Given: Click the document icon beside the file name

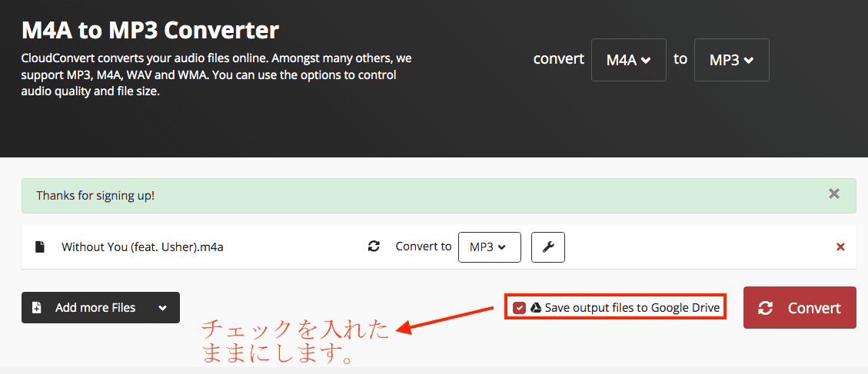Looking at the screenshot, I should click(40, 247).
